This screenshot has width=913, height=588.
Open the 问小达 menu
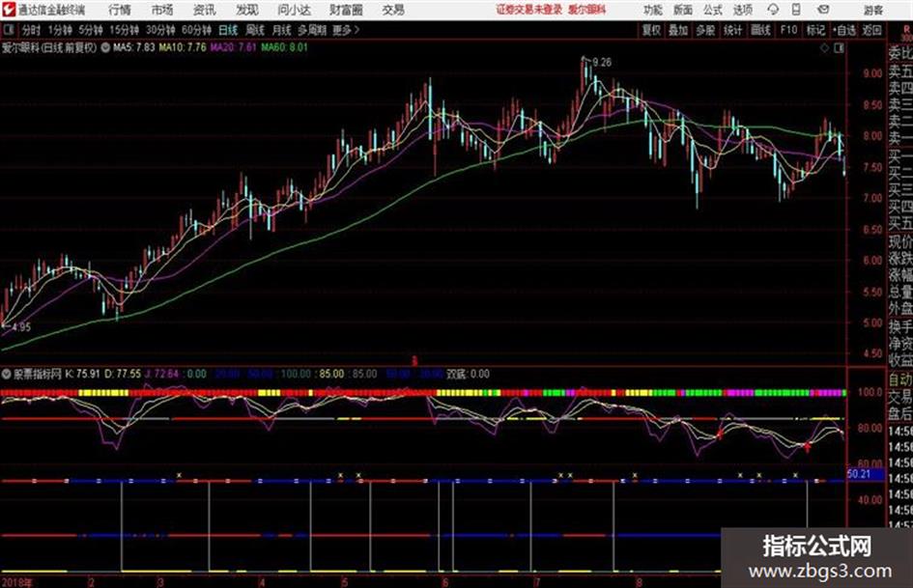tap(294, 10)
